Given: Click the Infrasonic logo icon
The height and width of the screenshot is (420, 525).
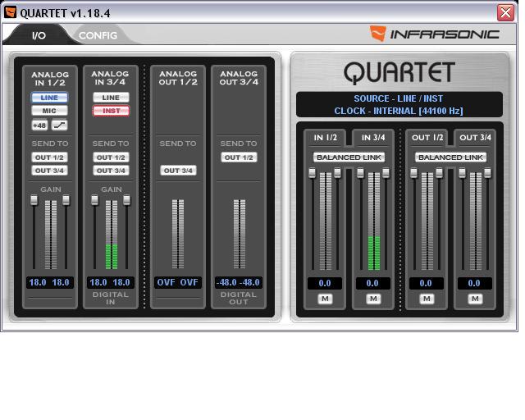Looking at the screenshot, I should 377,34.
